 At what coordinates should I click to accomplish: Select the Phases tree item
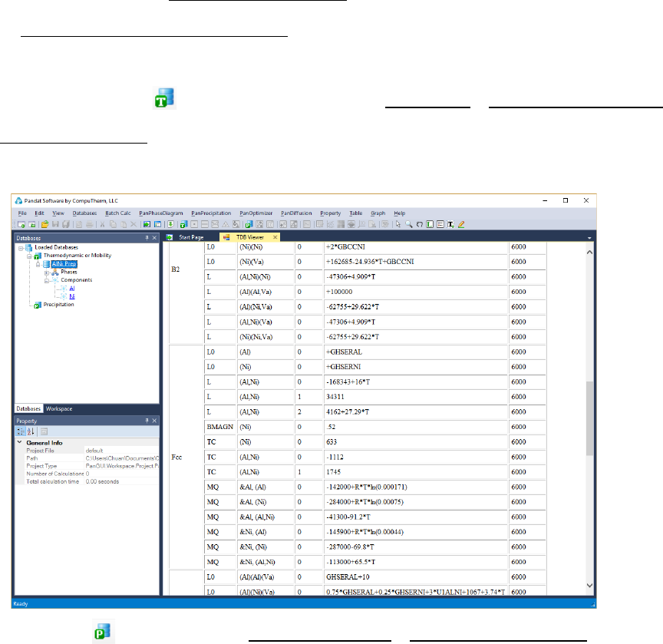[69, 272]
